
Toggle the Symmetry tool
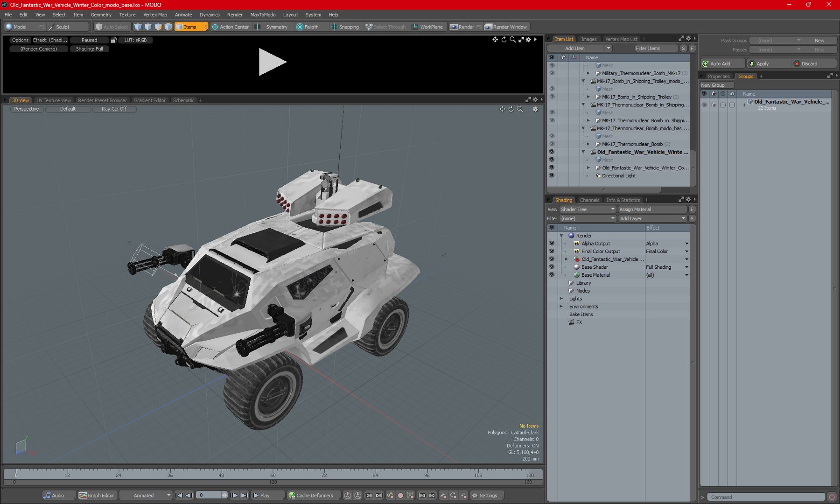coord(272,27)
